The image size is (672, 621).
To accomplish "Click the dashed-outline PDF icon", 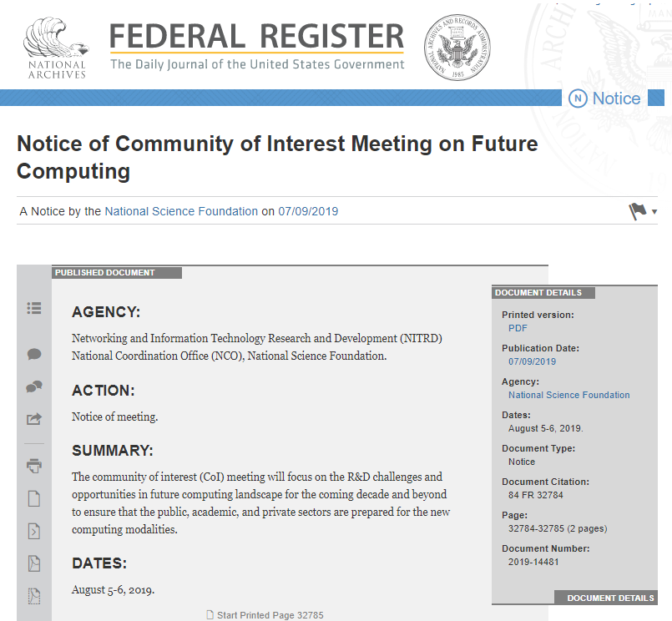I will point(34,596).
